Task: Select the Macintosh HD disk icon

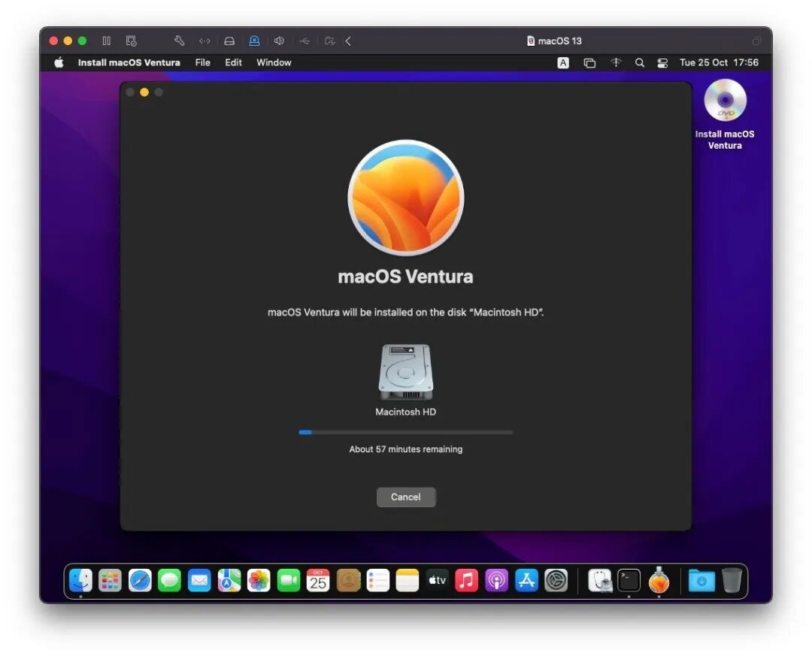Action: [x=405, y=372]
